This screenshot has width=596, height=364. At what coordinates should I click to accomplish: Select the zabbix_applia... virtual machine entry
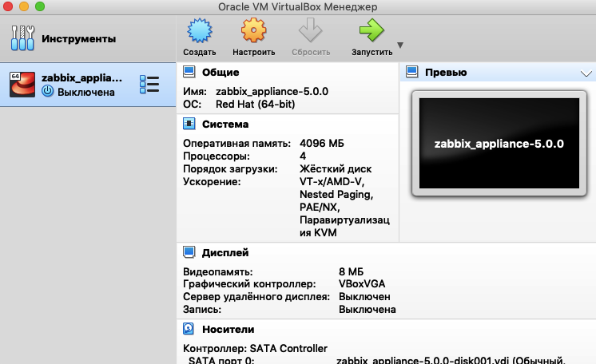point(88,85)
